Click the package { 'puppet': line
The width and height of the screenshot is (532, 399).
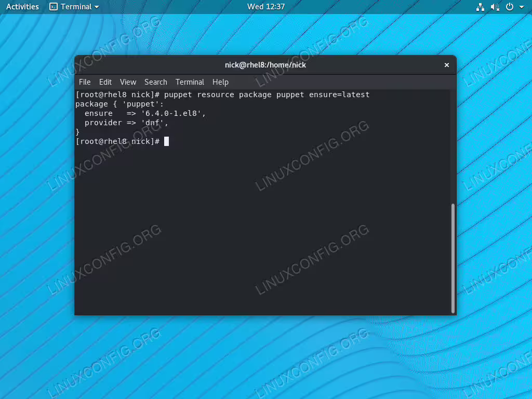[x=119, y=104]
